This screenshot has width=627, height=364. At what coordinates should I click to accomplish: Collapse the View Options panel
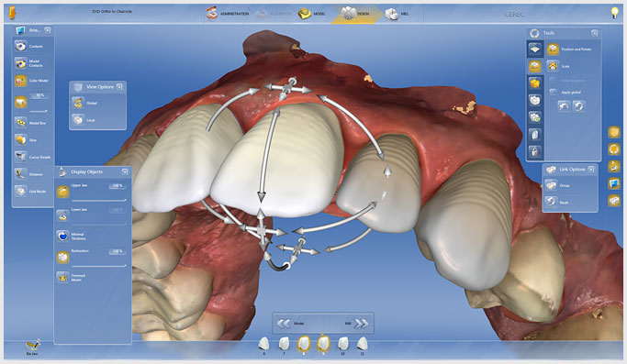pyautogui.click(x=119, y=86)
